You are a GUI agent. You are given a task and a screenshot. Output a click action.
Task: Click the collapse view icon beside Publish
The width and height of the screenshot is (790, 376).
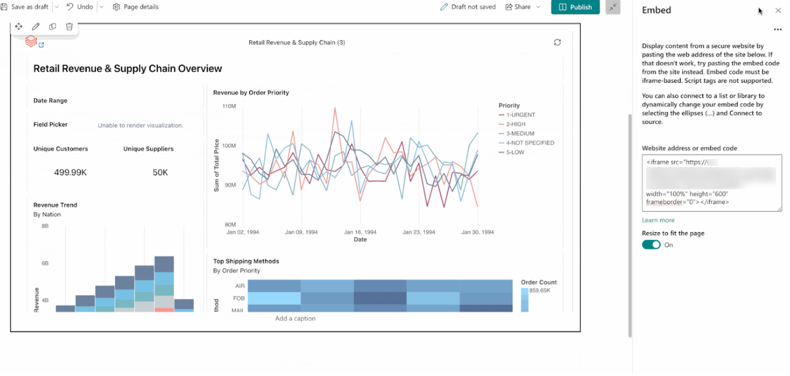tap(613, 7)
